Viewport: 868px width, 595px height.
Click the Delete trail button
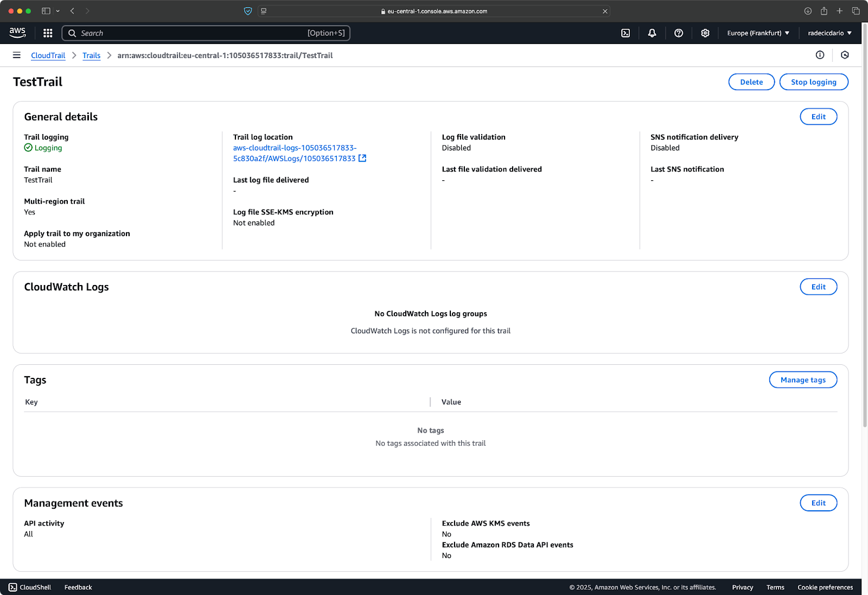tap(751, 82)
